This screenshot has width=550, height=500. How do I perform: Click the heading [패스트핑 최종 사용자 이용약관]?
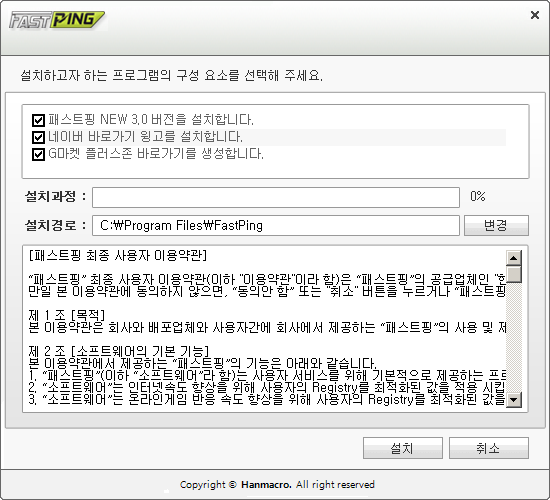coord(118,255)
